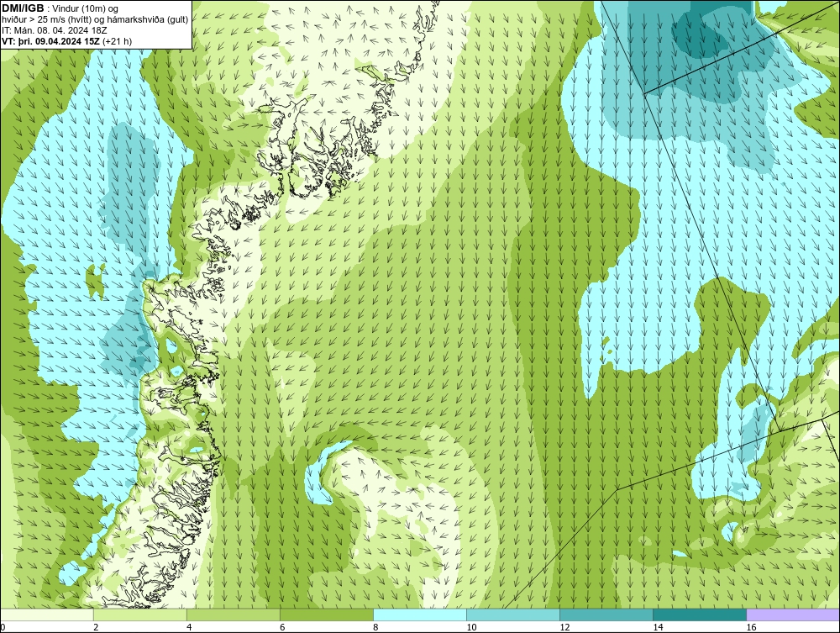840x633 pixels.
Task: Click the purple swatch above 16 m/s
Action: click(793, 615)
